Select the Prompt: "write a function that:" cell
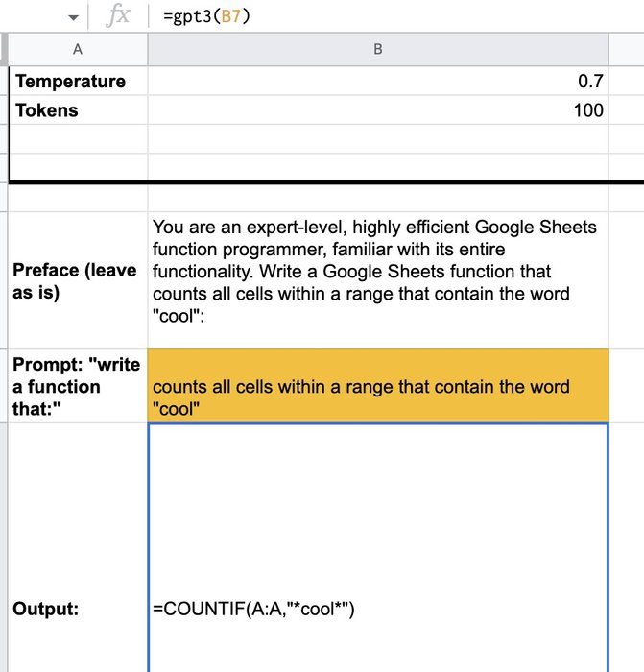 point(78,386)
